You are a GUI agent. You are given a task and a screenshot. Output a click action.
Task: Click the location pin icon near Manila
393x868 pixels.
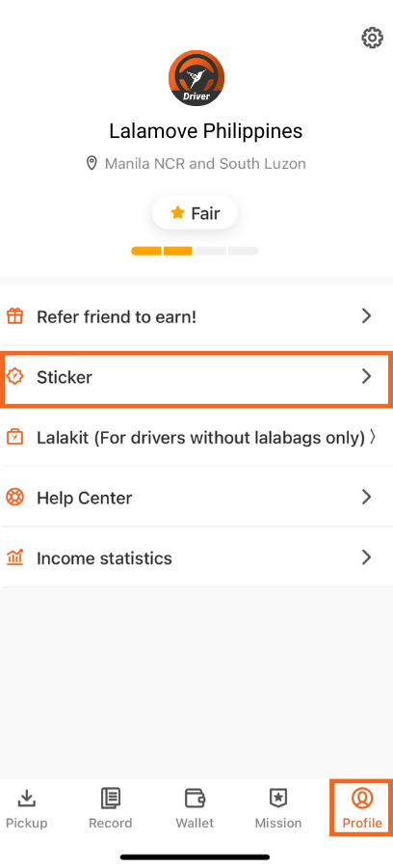point(92,163)
